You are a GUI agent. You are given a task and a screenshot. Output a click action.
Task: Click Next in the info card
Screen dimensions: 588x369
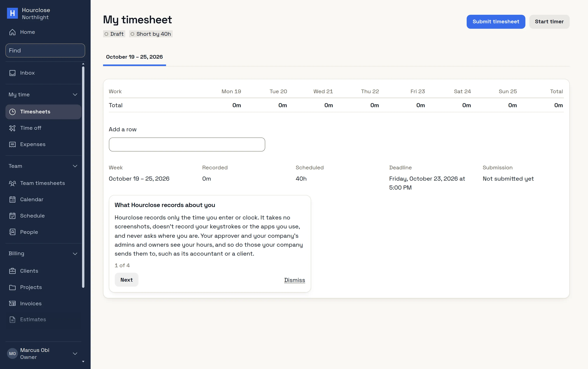[127, 280]
